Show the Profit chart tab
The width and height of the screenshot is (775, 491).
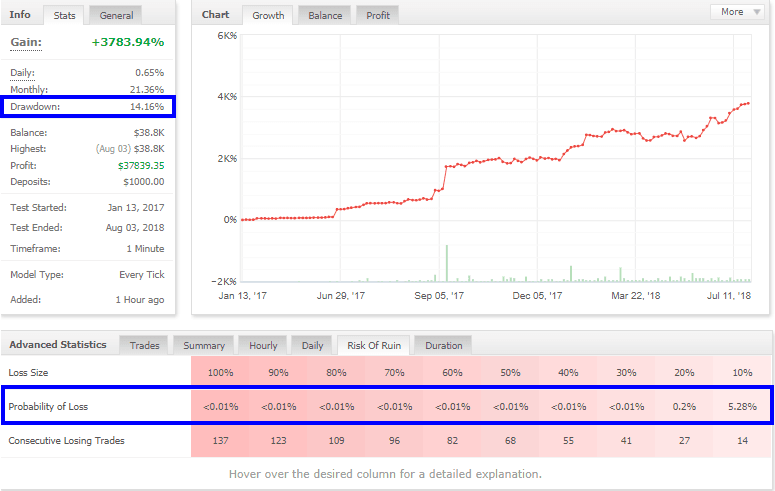pos(378,15)
